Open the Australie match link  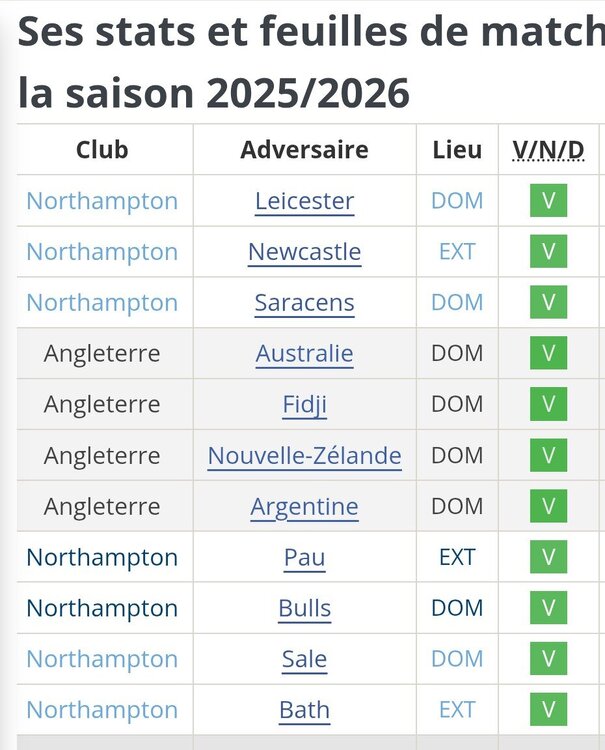(304, 353)
